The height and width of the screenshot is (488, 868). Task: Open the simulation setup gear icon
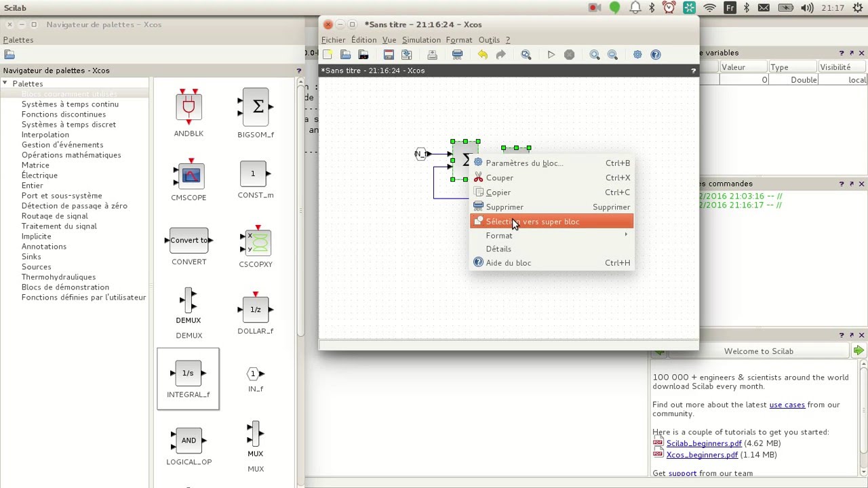coord(637,55)
